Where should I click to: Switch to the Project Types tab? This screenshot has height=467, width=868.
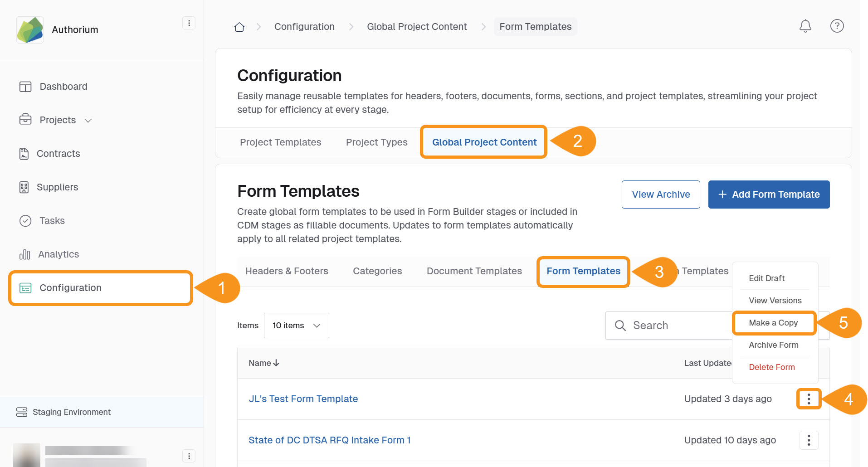[376, 142]
